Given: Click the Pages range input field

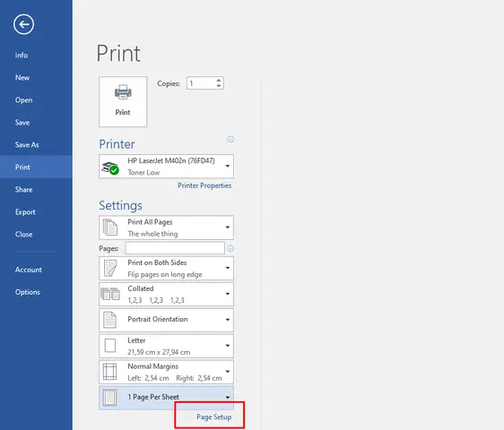Looking at the screenshot, I should tap(175, 248).
